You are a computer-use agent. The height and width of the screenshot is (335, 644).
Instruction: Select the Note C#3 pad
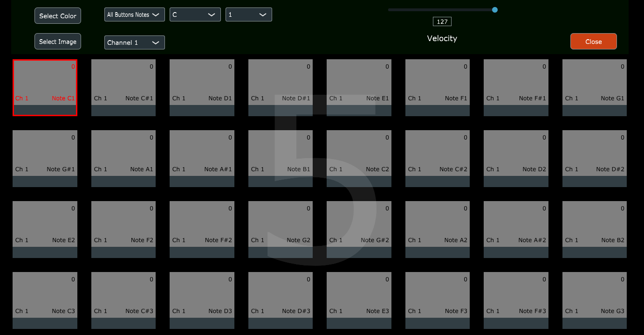(x=123, y=300)
